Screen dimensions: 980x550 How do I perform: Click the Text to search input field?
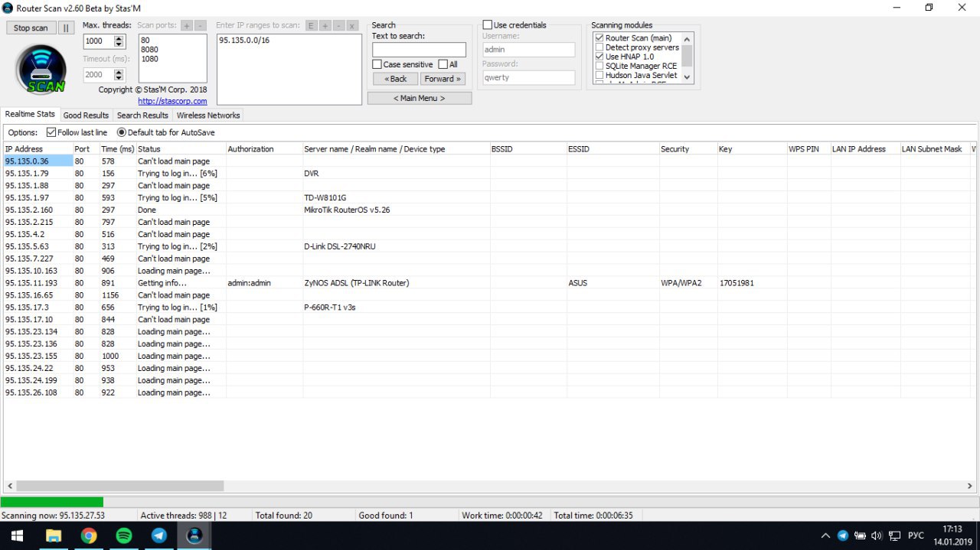coord(419,50)
